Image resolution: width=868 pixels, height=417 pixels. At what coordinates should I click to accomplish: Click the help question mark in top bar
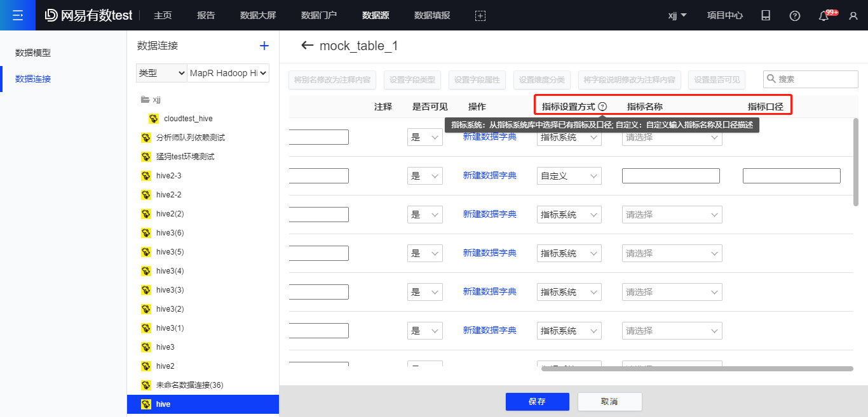795,16
